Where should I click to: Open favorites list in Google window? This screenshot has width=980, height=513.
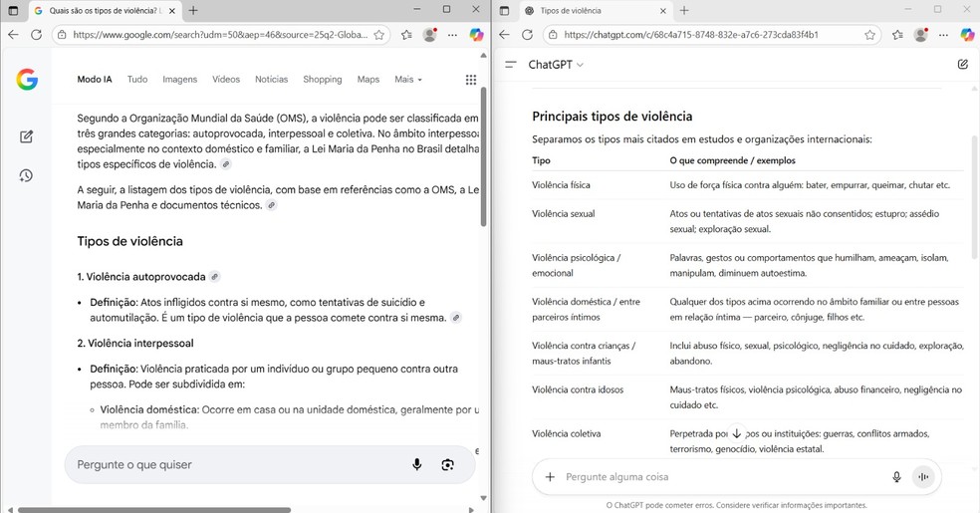click(406, 35)
